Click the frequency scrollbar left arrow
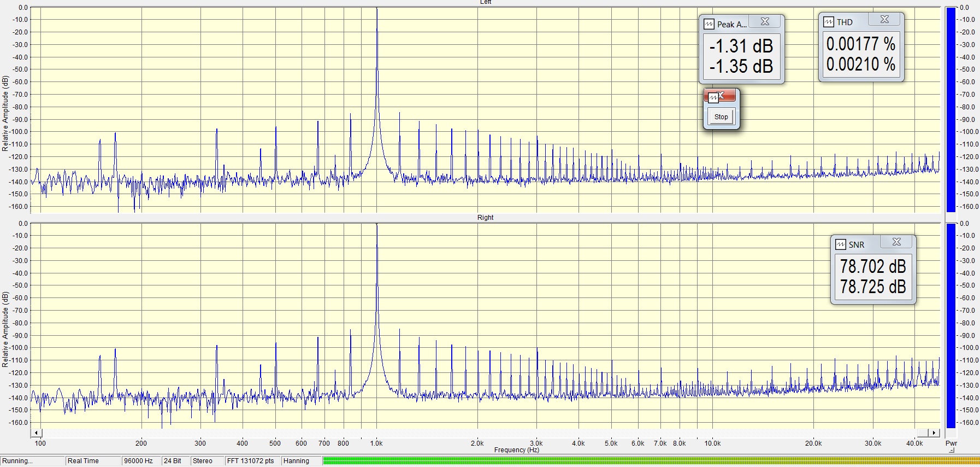 click(37, 433)
